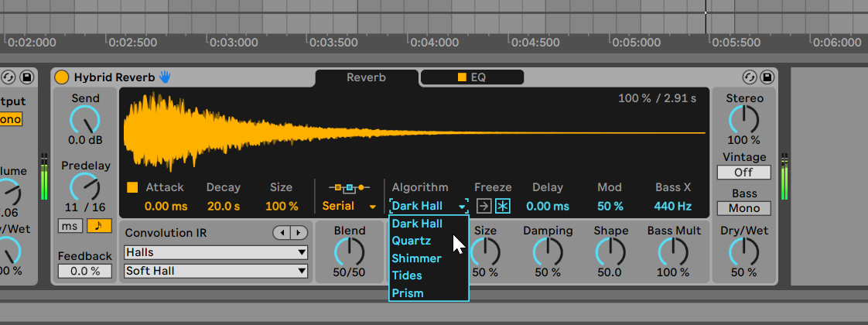This screenshot has height=325, width=868.
Task: Toggle the orange convolution enable square
Action: pyautogui.click(x=132, y=187)
